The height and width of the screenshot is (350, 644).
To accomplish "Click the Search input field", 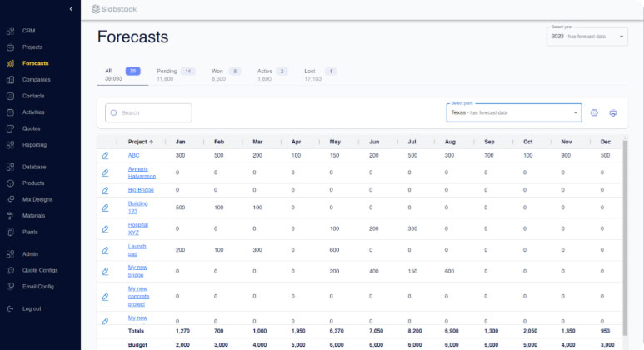I will (x=149, y=112).
